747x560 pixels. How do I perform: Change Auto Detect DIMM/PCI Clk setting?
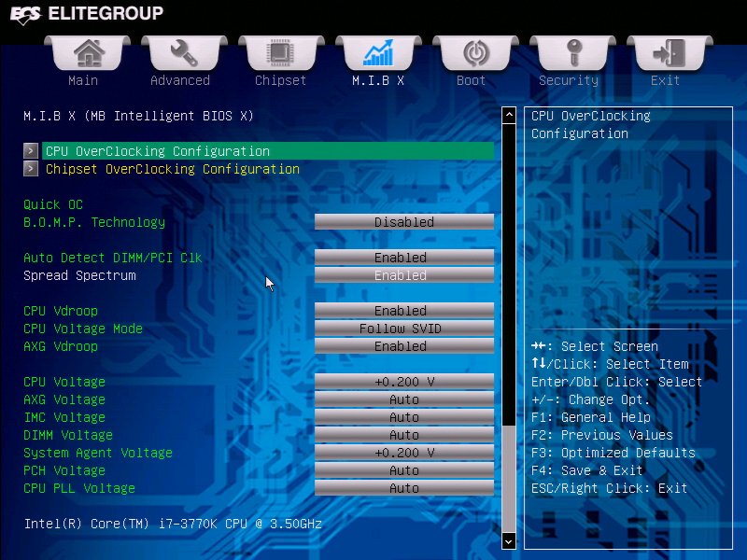[403, 257]
